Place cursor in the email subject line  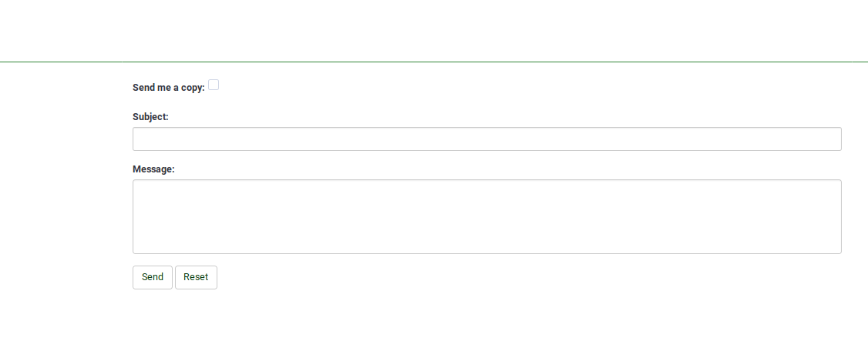pyautogui.click(x=486, y=139)
